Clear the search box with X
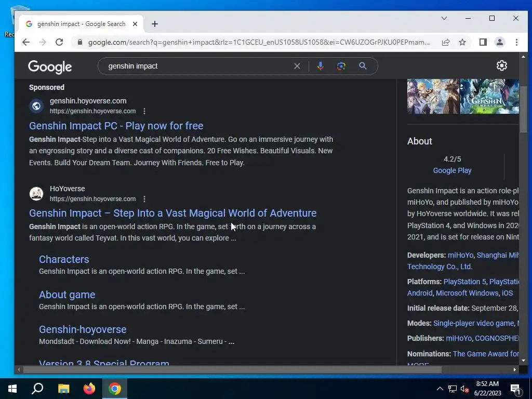This screenshot has width=532, height=399. click(x=297, y=66)
